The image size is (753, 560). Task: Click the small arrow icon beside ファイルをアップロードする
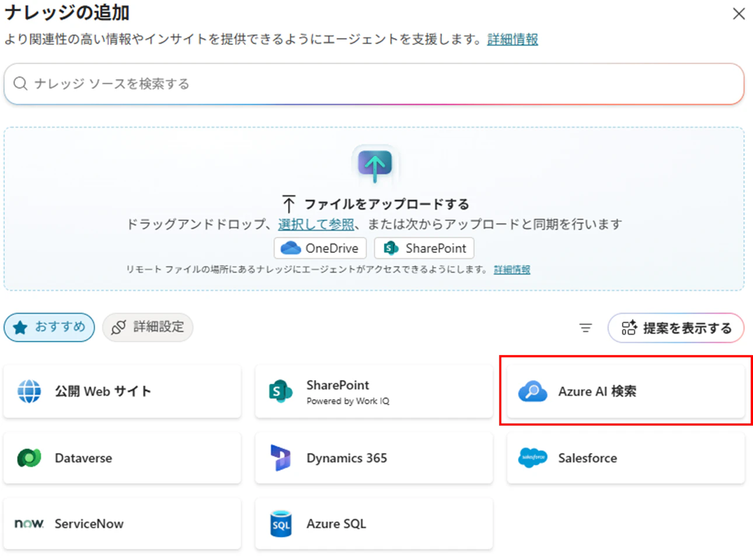pyautogui.click(x=288, y=204)
